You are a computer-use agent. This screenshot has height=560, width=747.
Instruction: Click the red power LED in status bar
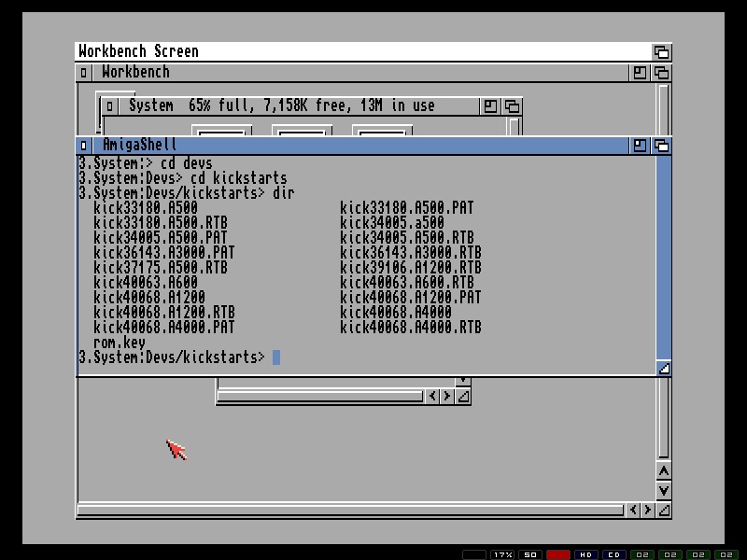coord(558,554)
